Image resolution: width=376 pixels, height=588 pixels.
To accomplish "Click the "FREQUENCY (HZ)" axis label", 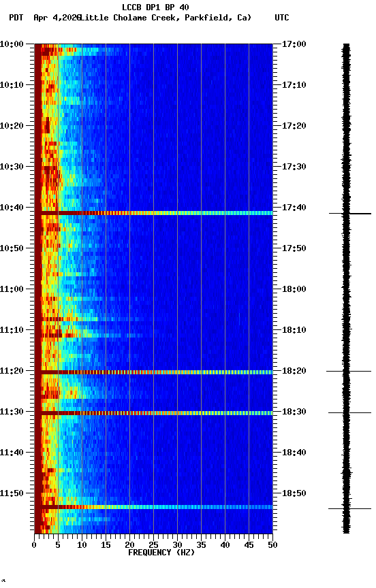I will [x=161, y=553].
